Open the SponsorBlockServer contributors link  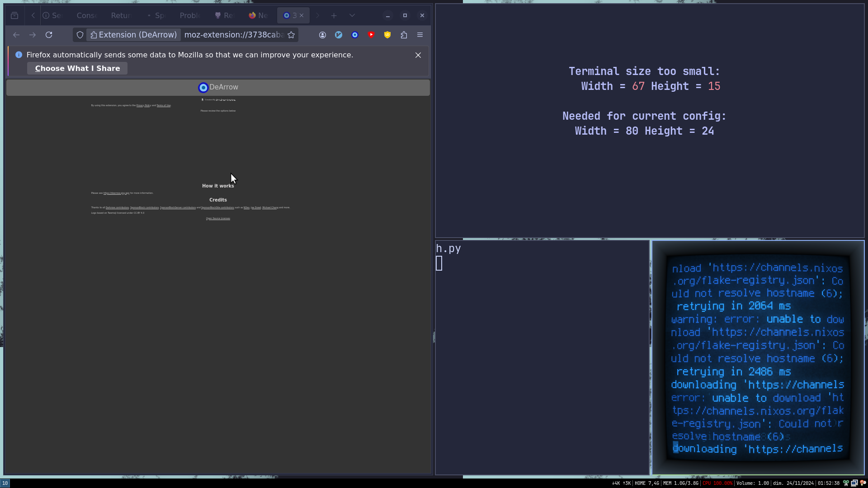[178, 207]
